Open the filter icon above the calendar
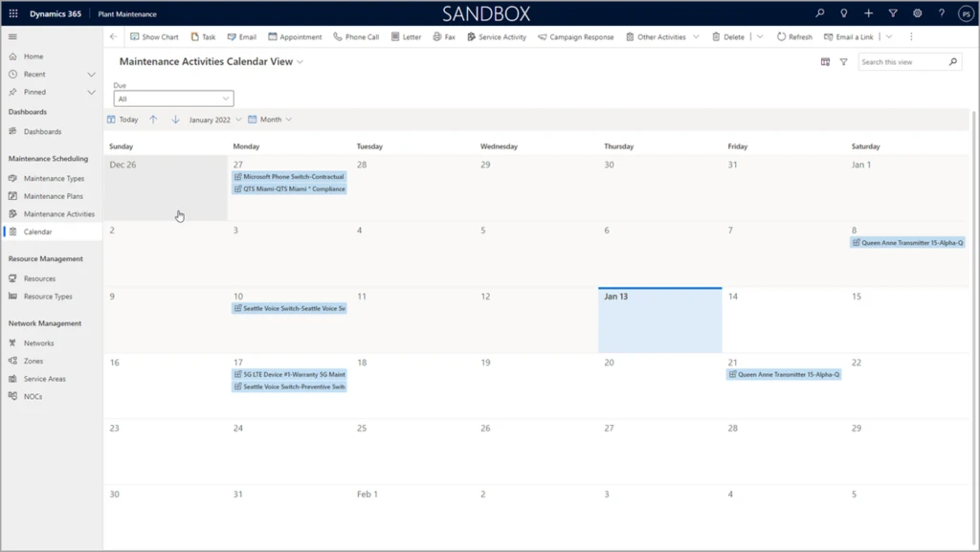 (843, 61)
